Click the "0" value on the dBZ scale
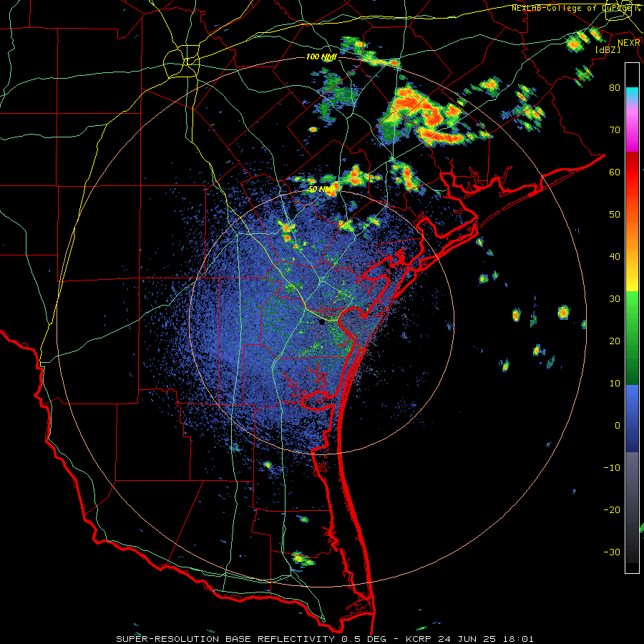644x644 pixels. pyautogui.click(x=618, y=426)
